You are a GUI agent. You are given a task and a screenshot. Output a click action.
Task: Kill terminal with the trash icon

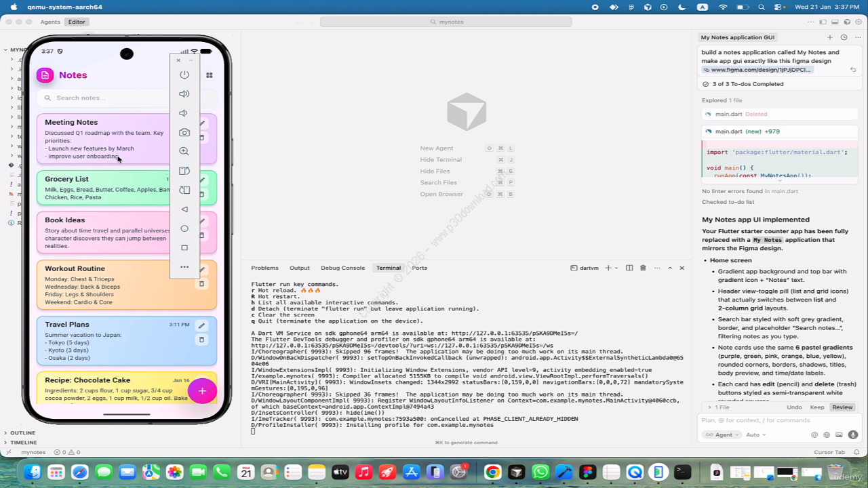[643, 268]
